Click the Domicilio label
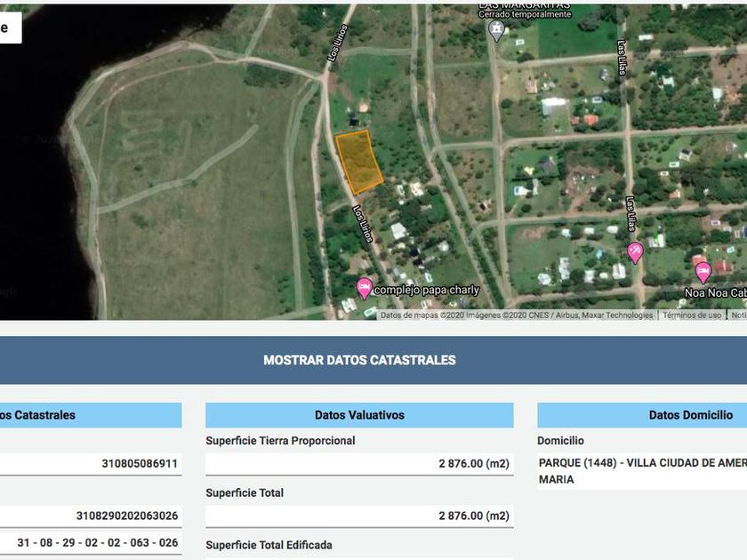The width and height of the screenshot is (747, 560). tap(560, 441)
